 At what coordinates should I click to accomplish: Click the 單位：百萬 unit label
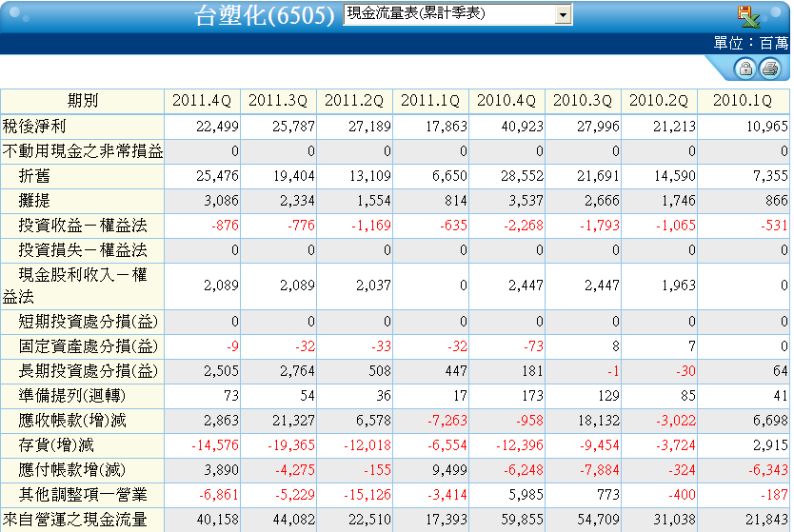pyautogui.click(x=750, y=43)
